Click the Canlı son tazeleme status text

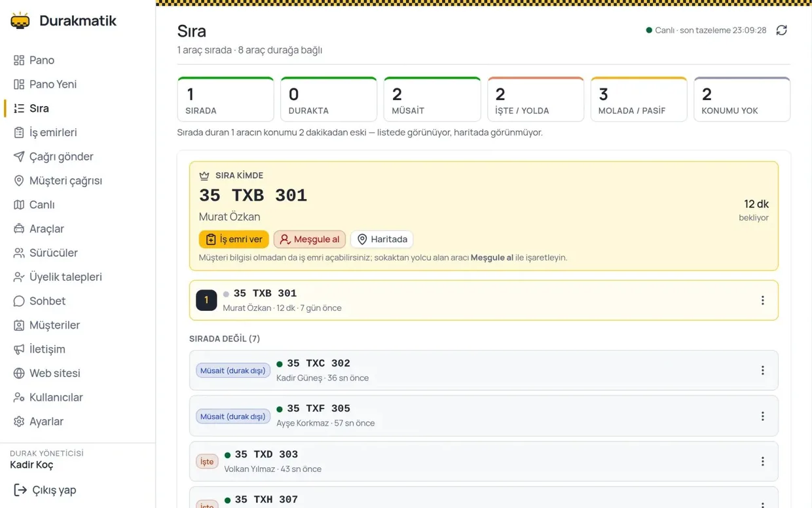710,30
